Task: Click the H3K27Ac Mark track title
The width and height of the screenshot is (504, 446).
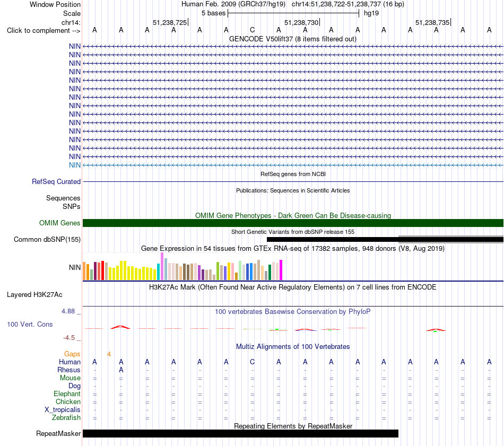Action: click(x=293, y=287)
